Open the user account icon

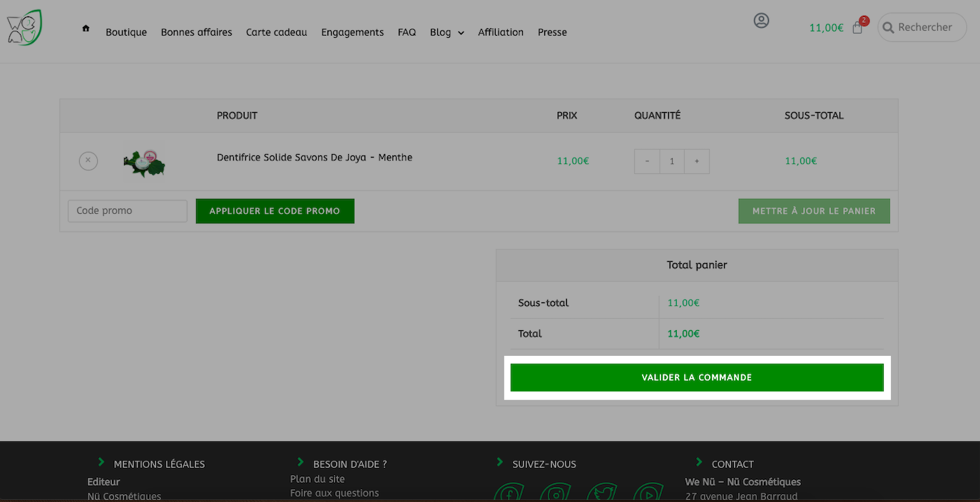pos(761,21)
